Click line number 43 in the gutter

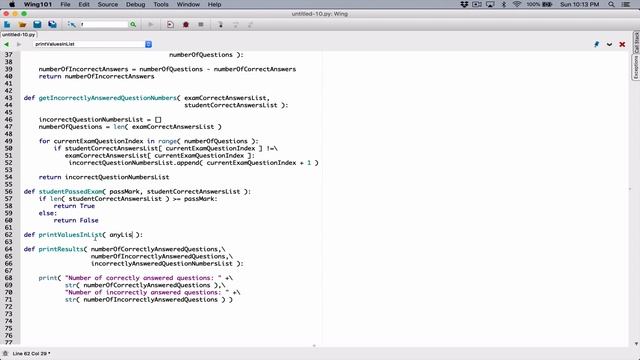(x=9, y=98)
